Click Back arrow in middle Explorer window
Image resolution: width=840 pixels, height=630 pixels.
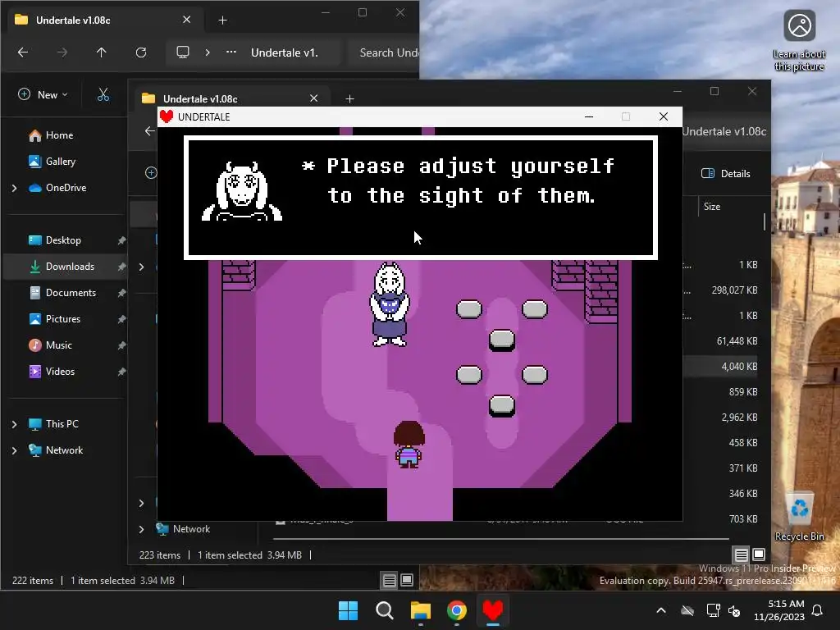point(150,131)
